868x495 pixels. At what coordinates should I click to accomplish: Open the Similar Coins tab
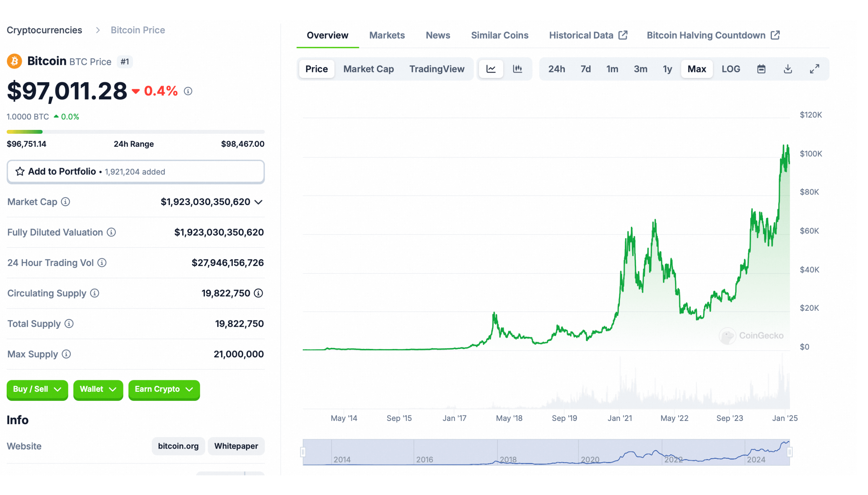tap(499, 35)
